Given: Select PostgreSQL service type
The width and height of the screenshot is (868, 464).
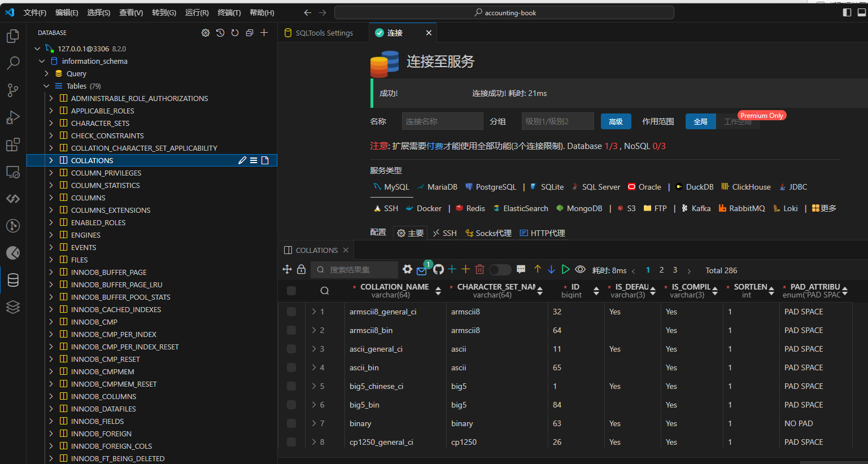Looking at the screenshot, I should point(490,187).
